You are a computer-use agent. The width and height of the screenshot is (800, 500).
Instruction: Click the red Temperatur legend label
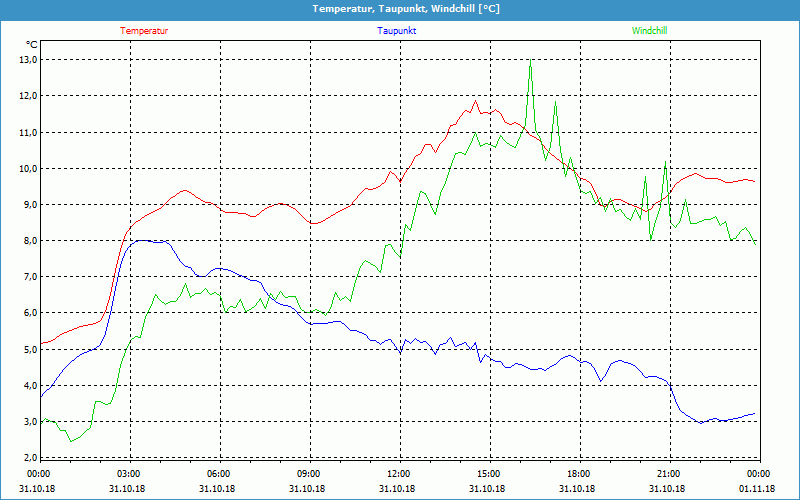144,31
